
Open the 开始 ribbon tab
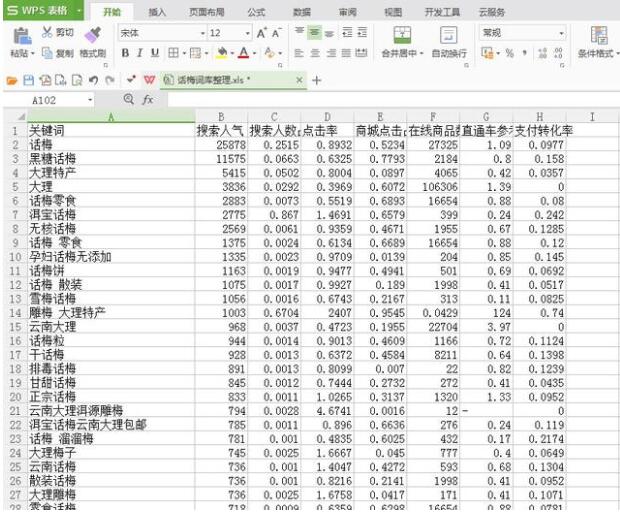112,12
